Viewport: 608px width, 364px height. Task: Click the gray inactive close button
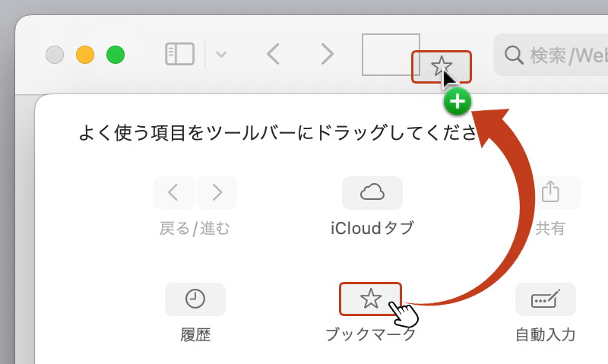point(55,54)
